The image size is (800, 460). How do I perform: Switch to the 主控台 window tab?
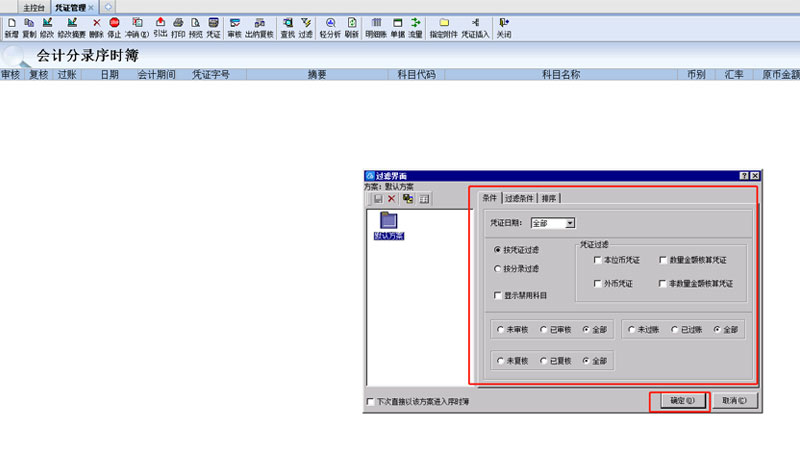coord(34,6)
